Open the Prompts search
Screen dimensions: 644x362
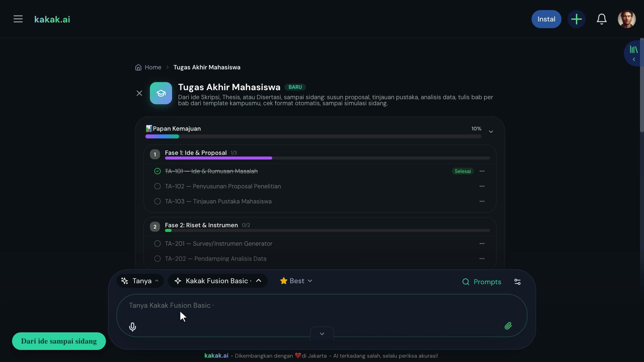coord(482,282)
